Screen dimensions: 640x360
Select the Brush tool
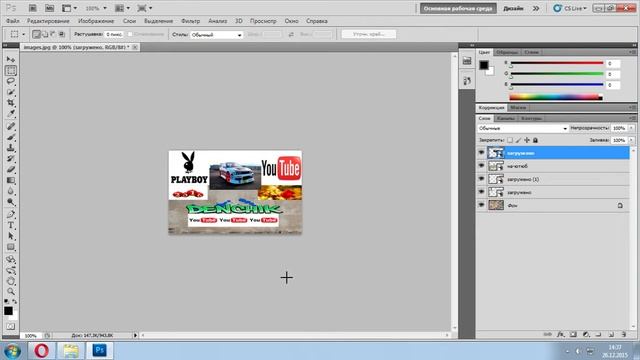click(11, 137)
